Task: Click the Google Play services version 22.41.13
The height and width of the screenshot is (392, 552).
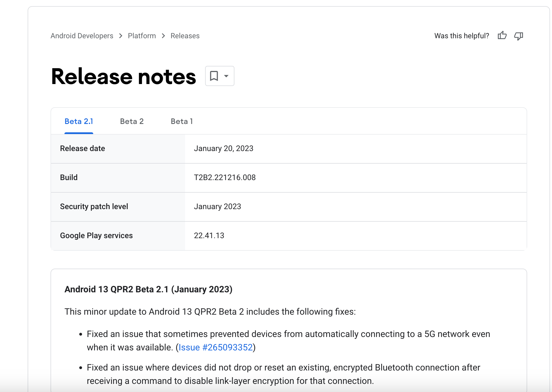Action: (209, 236)
